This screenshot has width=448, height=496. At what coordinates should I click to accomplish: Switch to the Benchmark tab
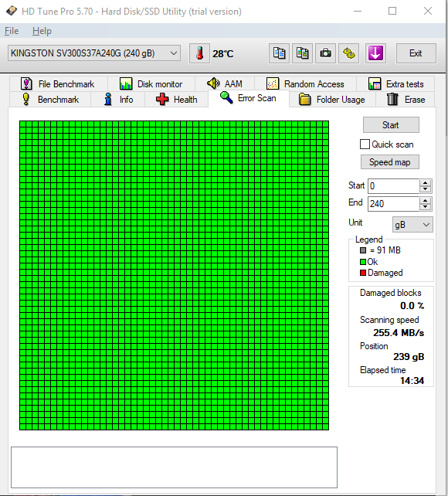pos(50,100)
